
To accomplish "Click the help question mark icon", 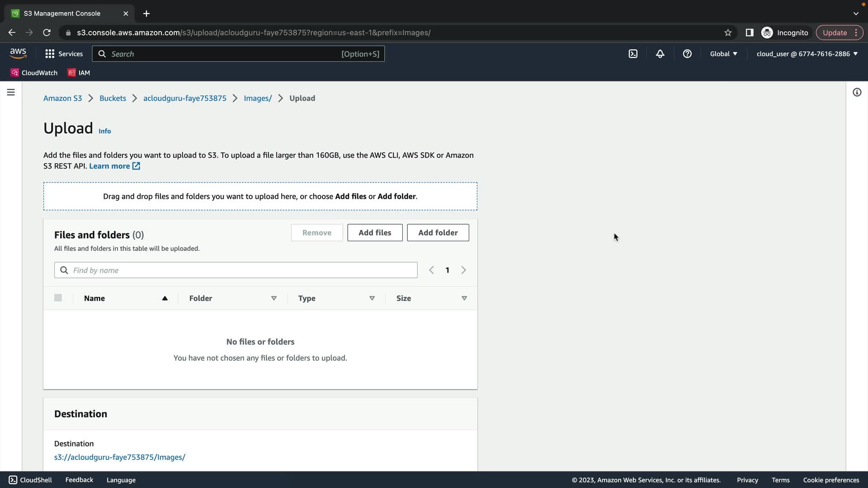I will click(687, 54).
